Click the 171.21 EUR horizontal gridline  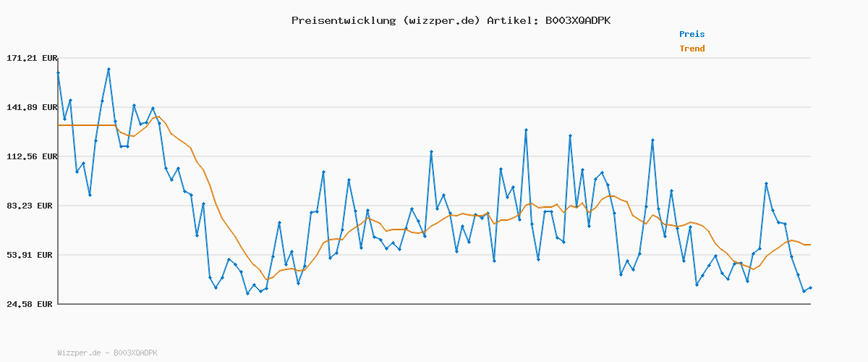pyautogui.click(x=434, y=58)
